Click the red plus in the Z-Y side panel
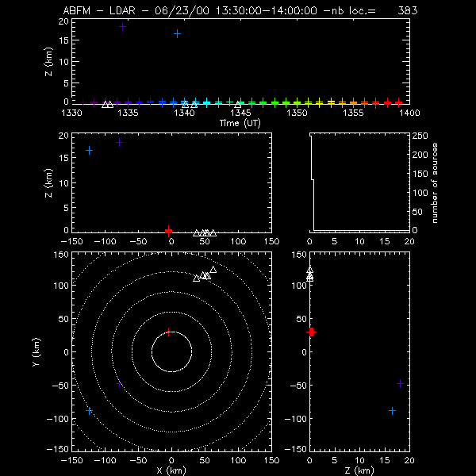Screen dimensions: 476x476 tap(311, 332)
